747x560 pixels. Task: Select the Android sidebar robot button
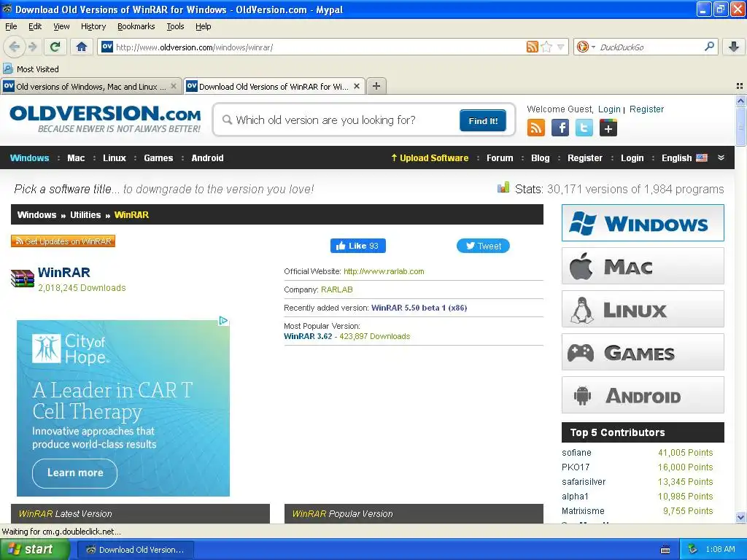pyautogui.click(x=643, y=395)
